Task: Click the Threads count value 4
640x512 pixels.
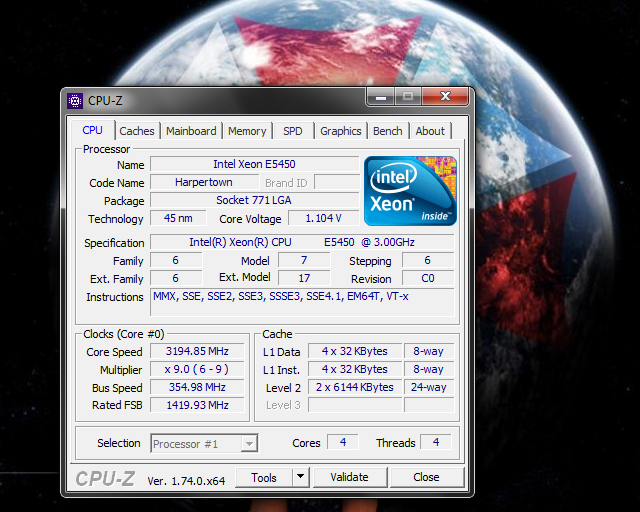Action: 436,442
